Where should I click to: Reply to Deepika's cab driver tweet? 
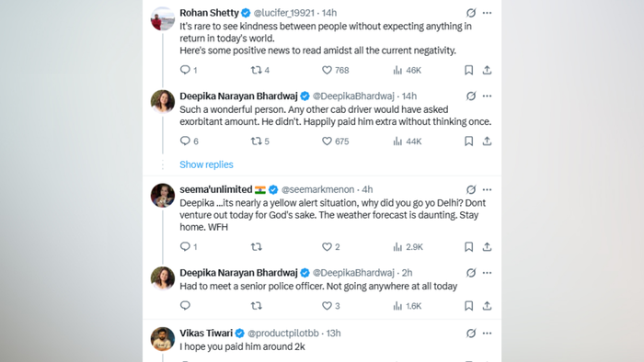click(x=189, y=141)
